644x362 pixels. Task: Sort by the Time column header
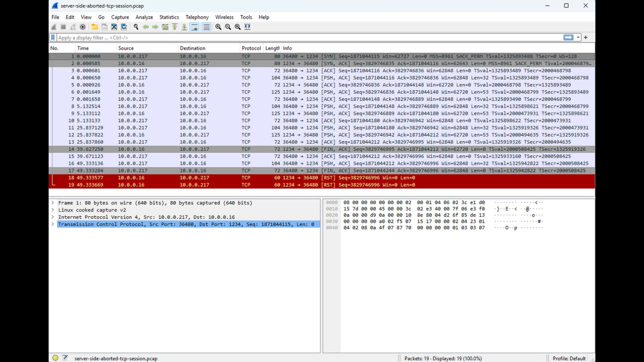[x=96, y=48]
